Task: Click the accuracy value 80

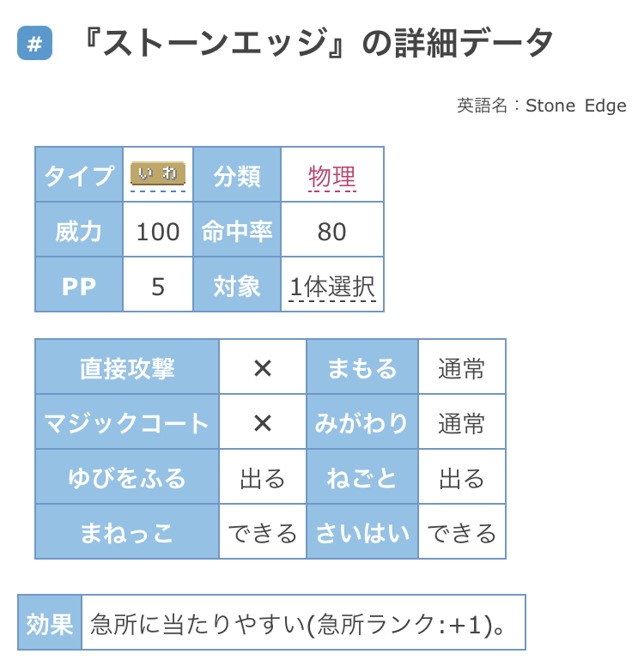Action: click(332, 231)
